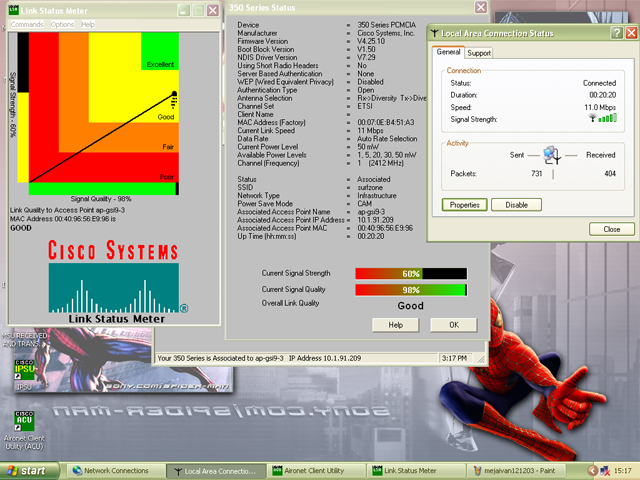Launch Aironet Client Utility (ACU) desktop icon
This screenshot has width=640, height=480.
pyautogui.click(x=22, y=421)
